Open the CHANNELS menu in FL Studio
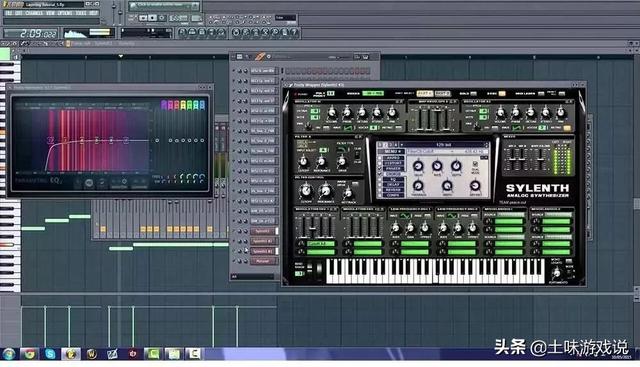The width and height of the screenshot is (640, 367). (34, 13)
